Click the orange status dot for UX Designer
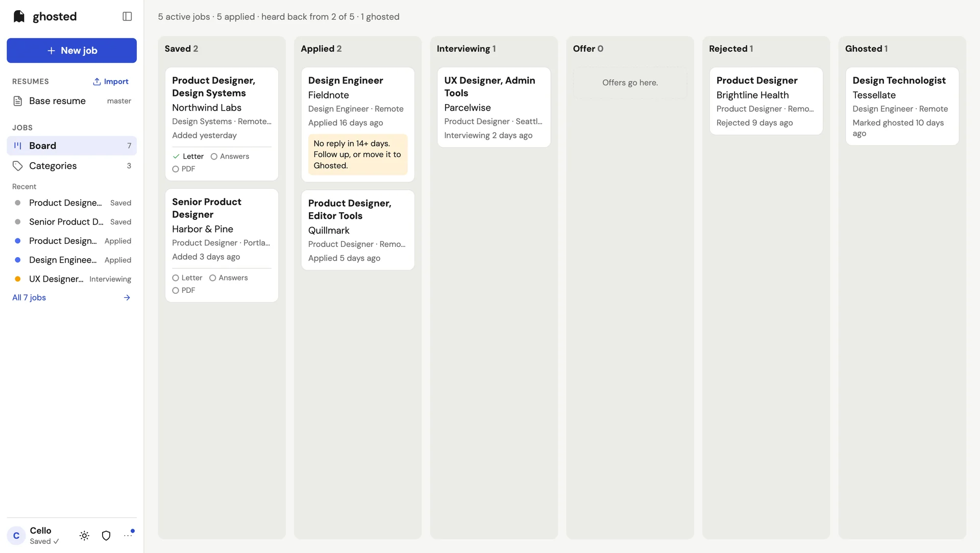The image size is (980, 553). (18, 279)
